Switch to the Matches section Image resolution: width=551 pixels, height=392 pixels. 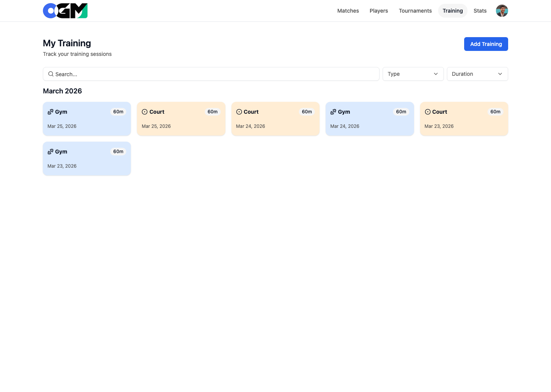(x=348, y=11)
